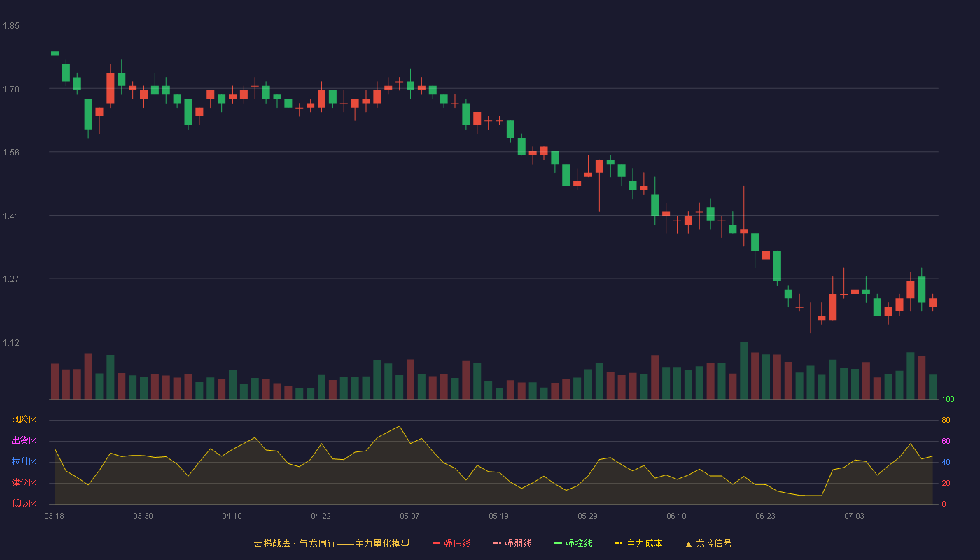Toggle the 强撑线 legend entry
The height and width of the screenshot is (560, 980).
573,543
